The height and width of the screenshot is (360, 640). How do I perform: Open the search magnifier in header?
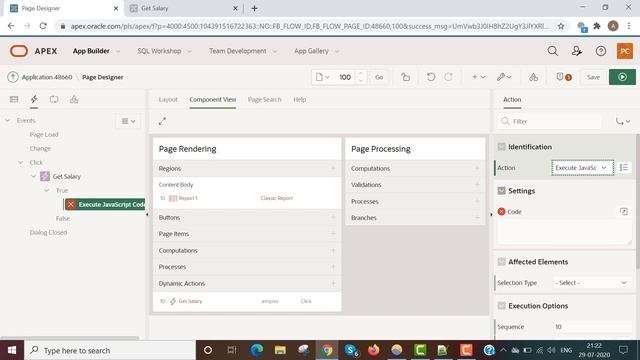point(552,51)
